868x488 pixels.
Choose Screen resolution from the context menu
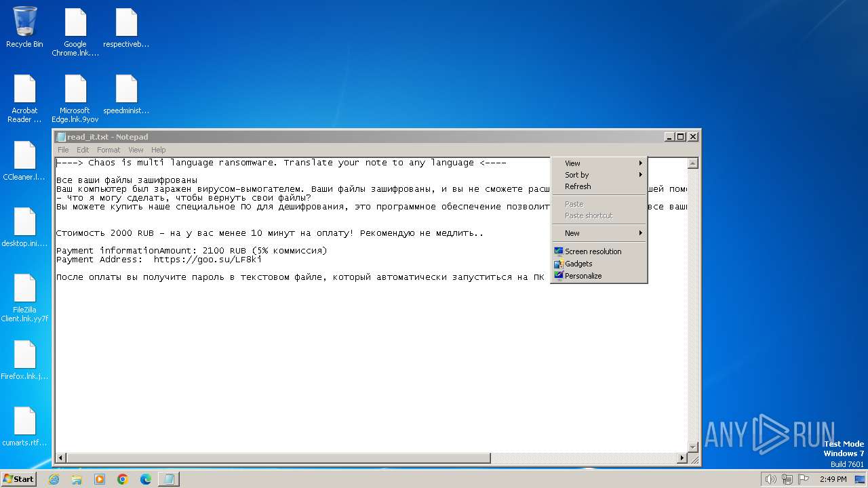pyautogui.click(x=599, y=251)
